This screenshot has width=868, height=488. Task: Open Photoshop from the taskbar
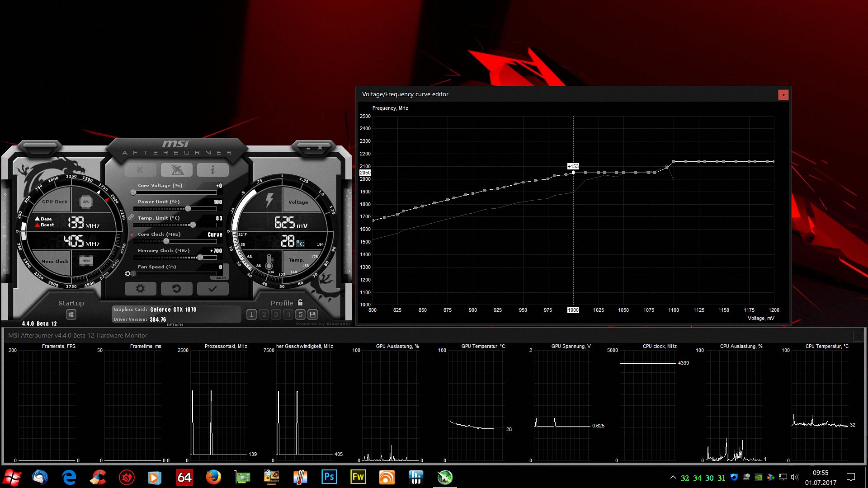coord(329,477)
